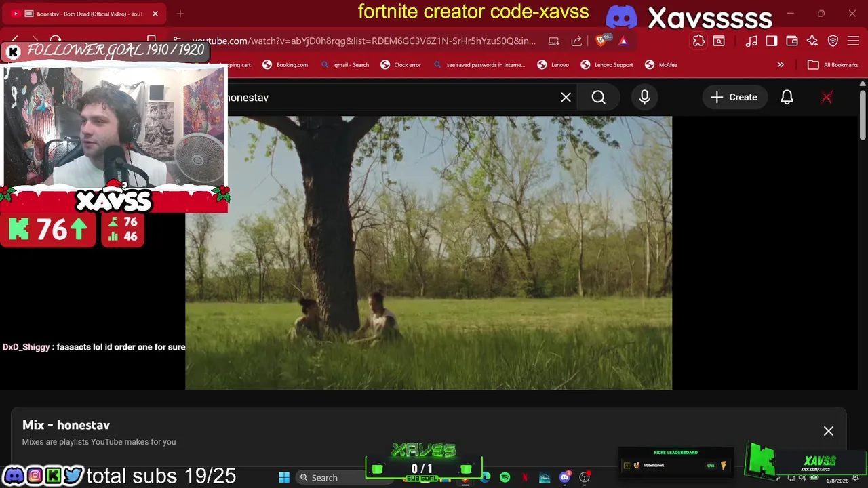Open the Leo AI sparkle icon
The width and height of the screenshot is (868, 488).
[812, 41]
